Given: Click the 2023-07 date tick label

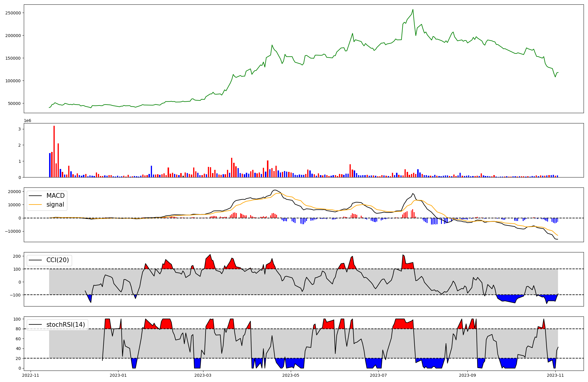Looking at the screenshot, I should click(378, 375).
